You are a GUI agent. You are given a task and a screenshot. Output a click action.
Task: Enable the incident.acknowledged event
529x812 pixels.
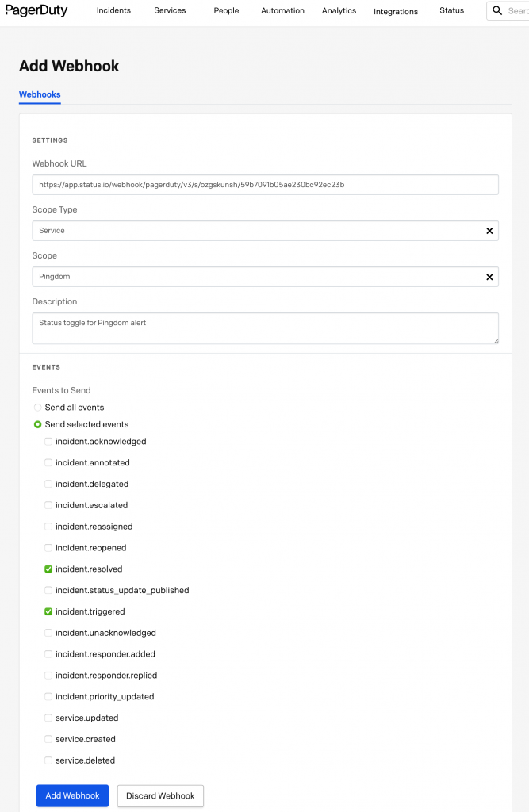(48, 441)
